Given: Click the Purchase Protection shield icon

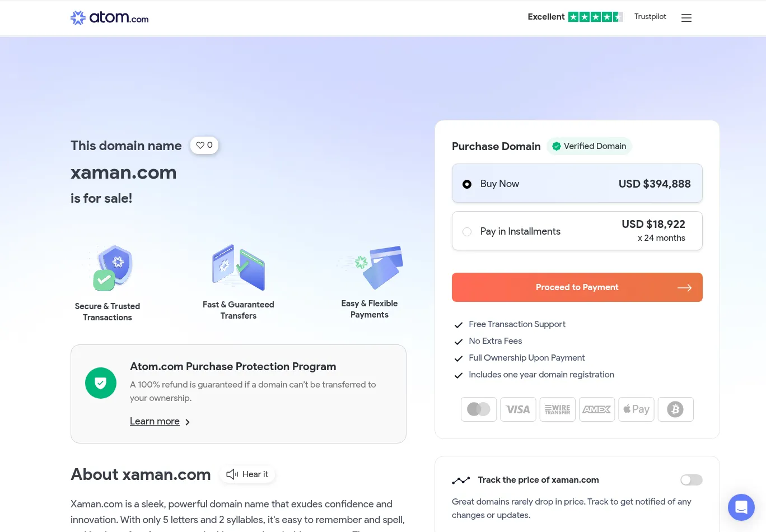Looking at the screenshot, I should pyautogui.click(x=101, y=383).
